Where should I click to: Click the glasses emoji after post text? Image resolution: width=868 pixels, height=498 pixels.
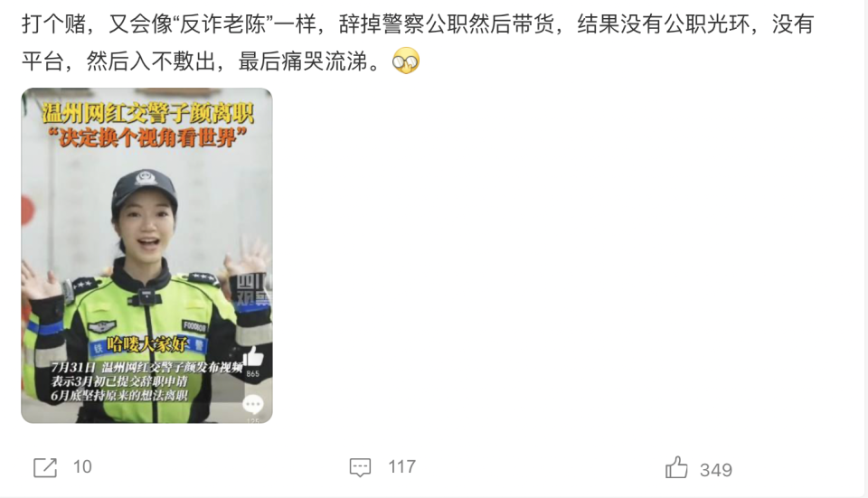[406, 61]
